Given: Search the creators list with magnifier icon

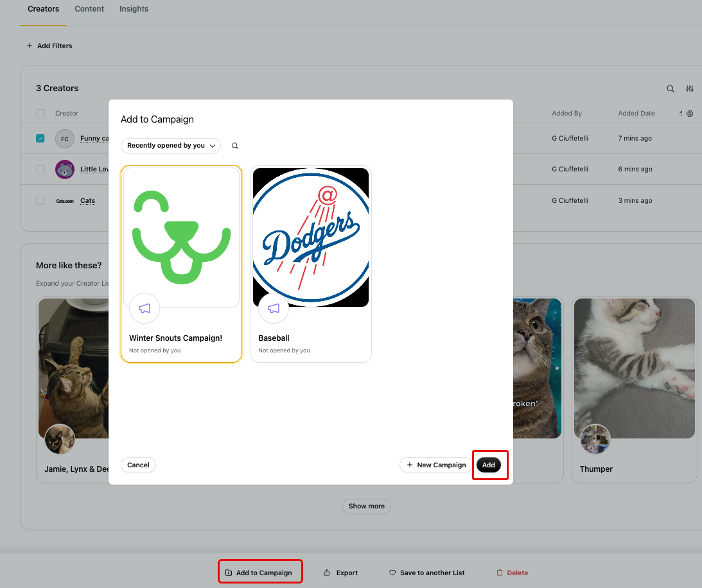Looking at the screenshot, I should click(x=671, y=89).
